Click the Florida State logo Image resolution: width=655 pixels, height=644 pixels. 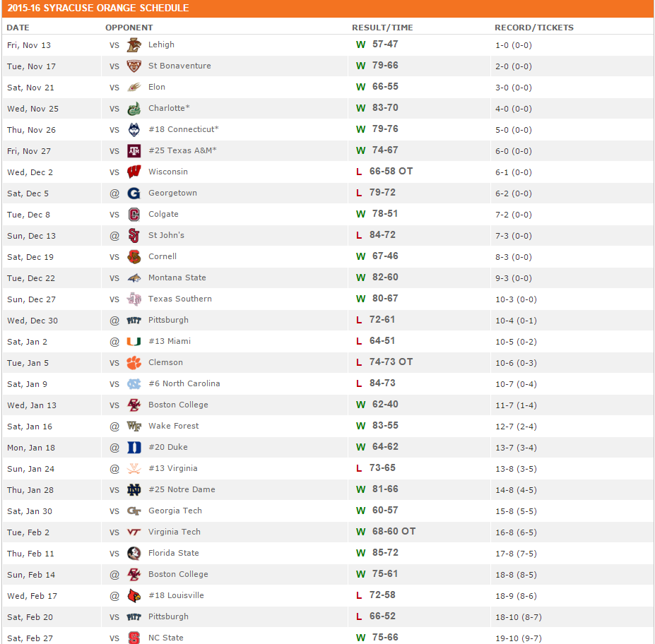click(134, 554)
